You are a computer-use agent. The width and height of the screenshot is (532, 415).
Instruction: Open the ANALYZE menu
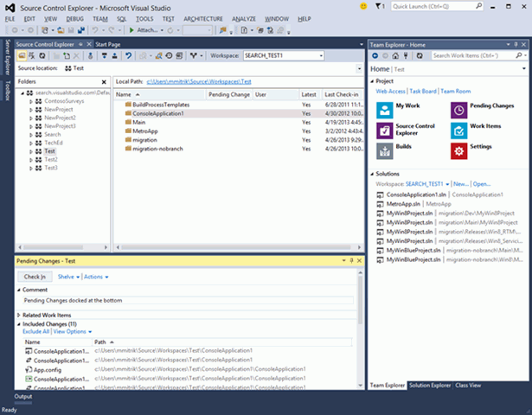(x=244, y=19)
